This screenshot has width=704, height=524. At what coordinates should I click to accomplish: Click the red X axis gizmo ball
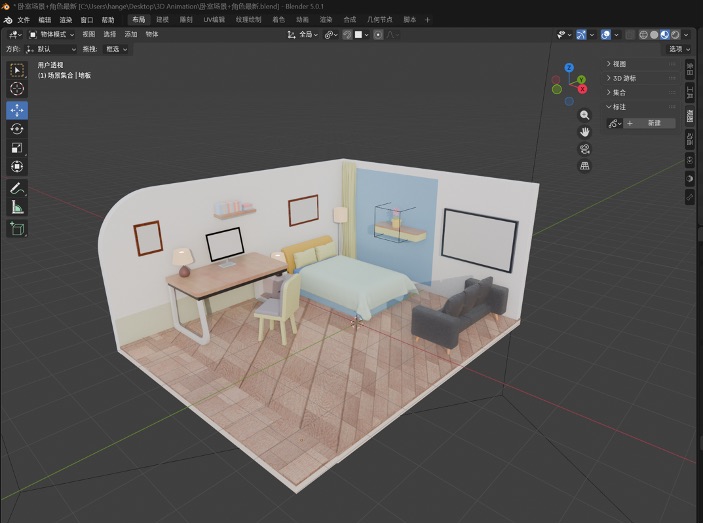(x=582, y=89)
